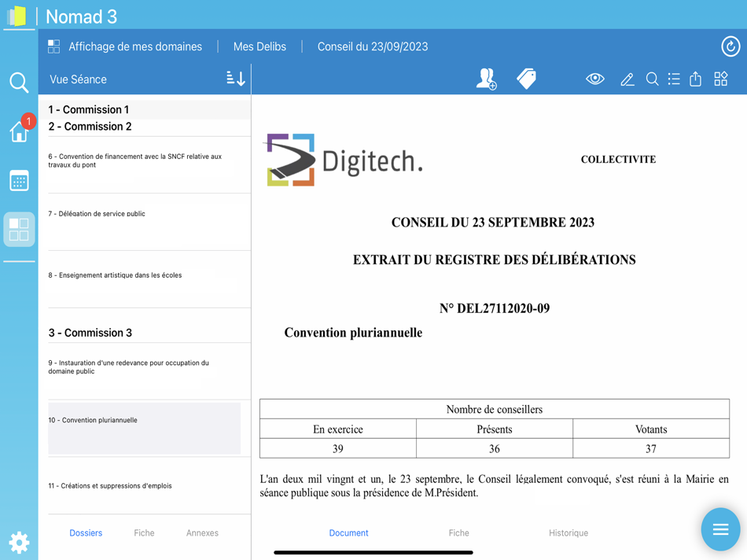This screenshot has height=560, width=747.
Task: Open the tags icon in toolbar
Action: pyautogui.click(x=526, y=79)
